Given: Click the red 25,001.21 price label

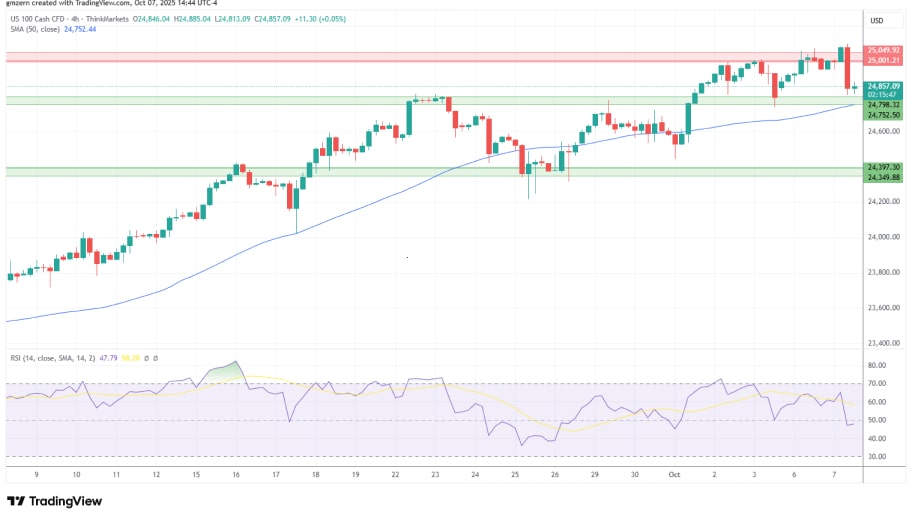Looking at the screenshot, I should click(x=884, y=60).
